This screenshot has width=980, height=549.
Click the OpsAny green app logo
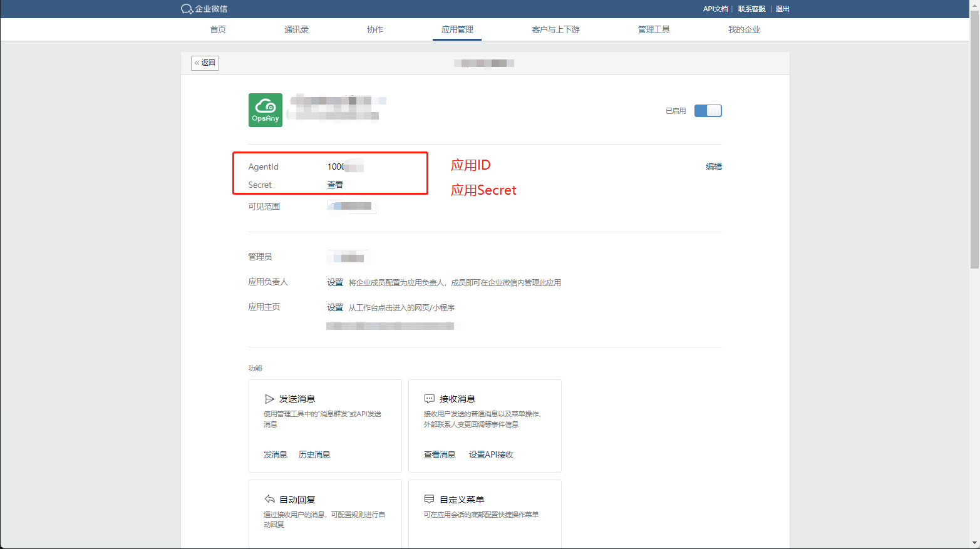point(265,110)
